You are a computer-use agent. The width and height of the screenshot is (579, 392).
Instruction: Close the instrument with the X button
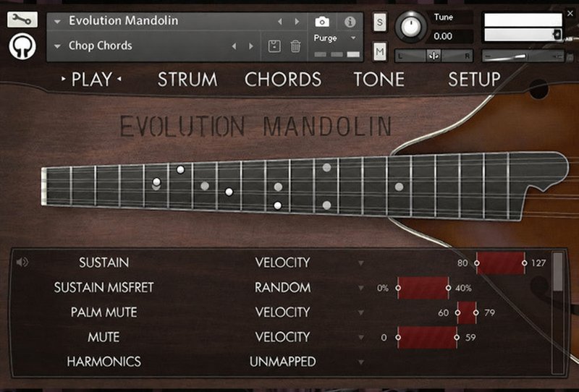(x=570, y=14)
